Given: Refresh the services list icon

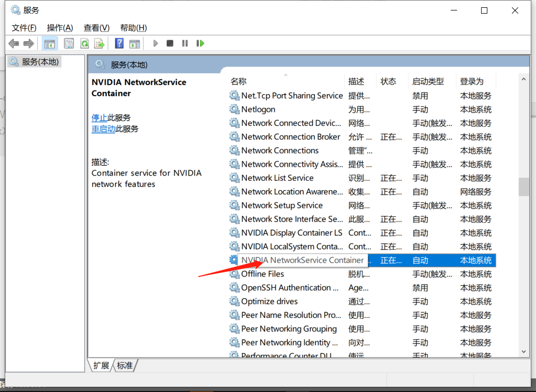Looking at the screenshot, I should (x=84, y=43).
